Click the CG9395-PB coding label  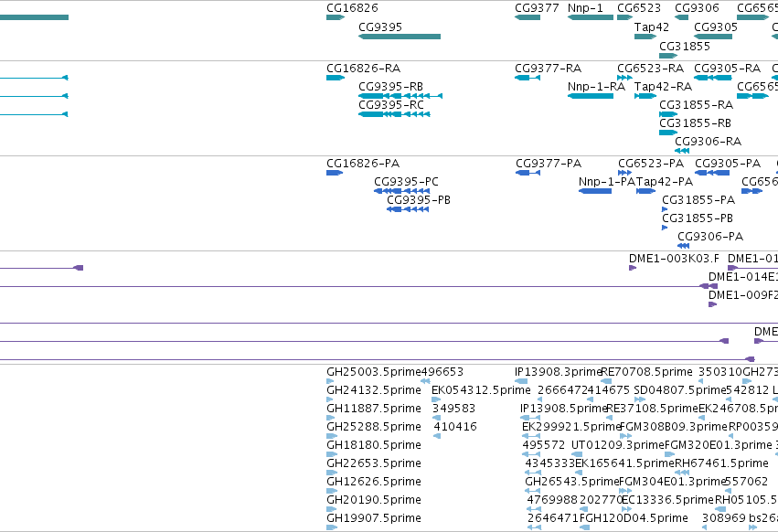click(x=419, y=200)
